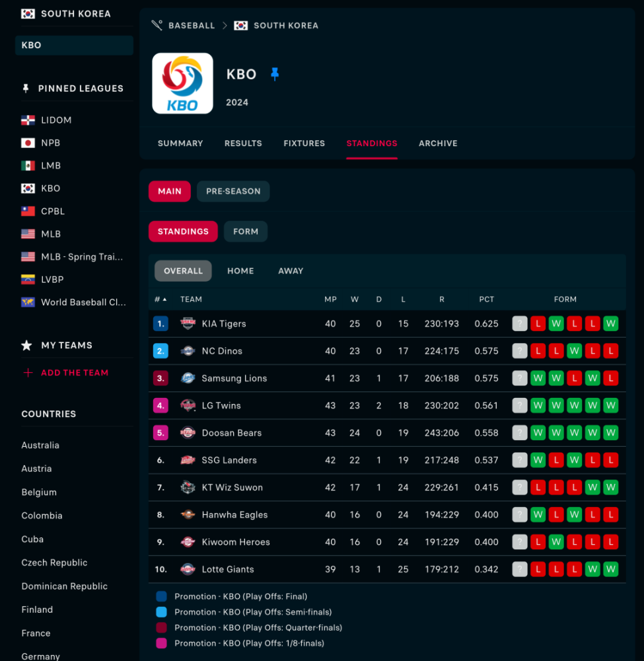Viewport: 644px width, 661px height.
Task: Open MLB - Spring Training pinned league
Action: click(x=82, y=256)
